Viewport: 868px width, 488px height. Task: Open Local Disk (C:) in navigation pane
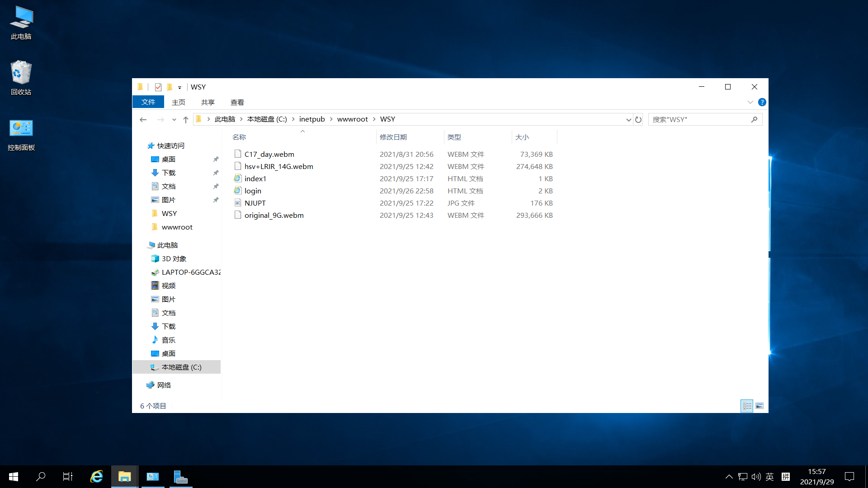181,367
